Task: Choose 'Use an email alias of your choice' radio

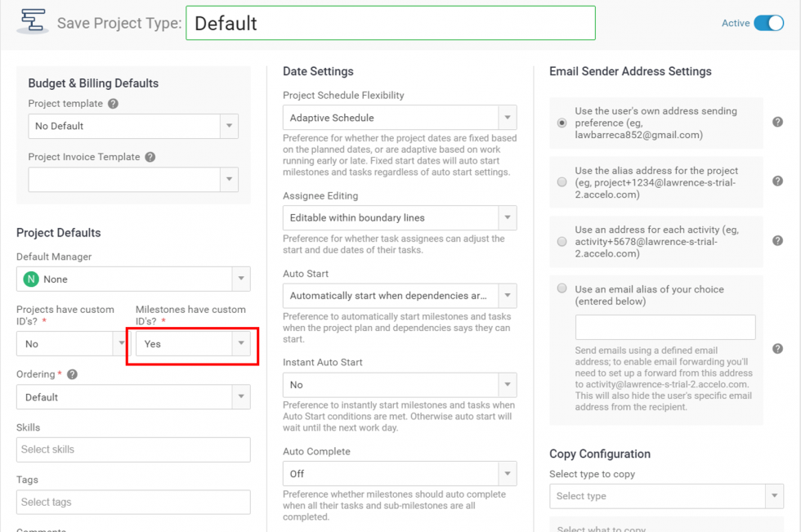Action: [x=562, y=288]
